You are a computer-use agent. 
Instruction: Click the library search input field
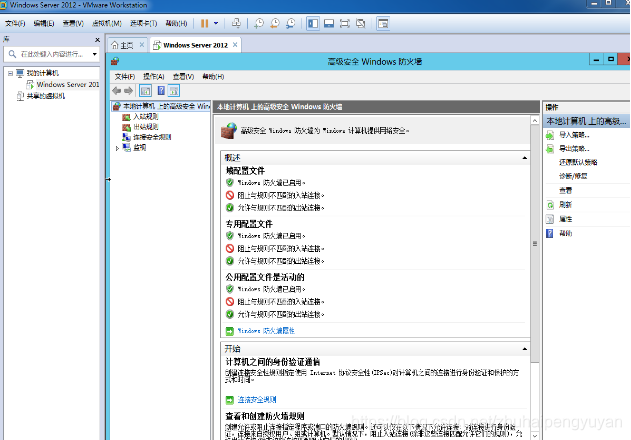click(x=51, y=54)
